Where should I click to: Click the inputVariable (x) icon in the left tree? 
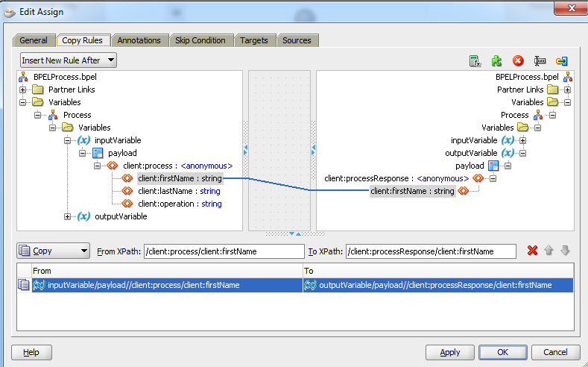[83, 140]
